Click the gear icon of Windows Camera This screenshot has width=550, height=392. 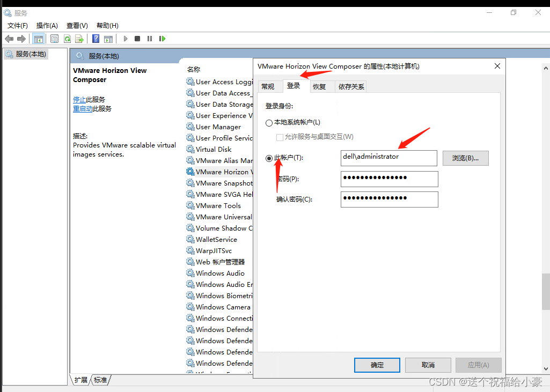click(190, 307)
